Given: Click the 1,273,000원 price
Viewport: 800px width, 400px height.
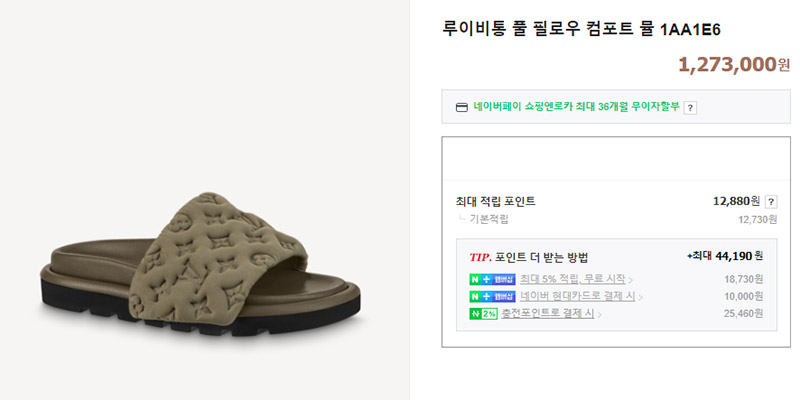Looking at the screenshot, I should (x=734, y=65).
